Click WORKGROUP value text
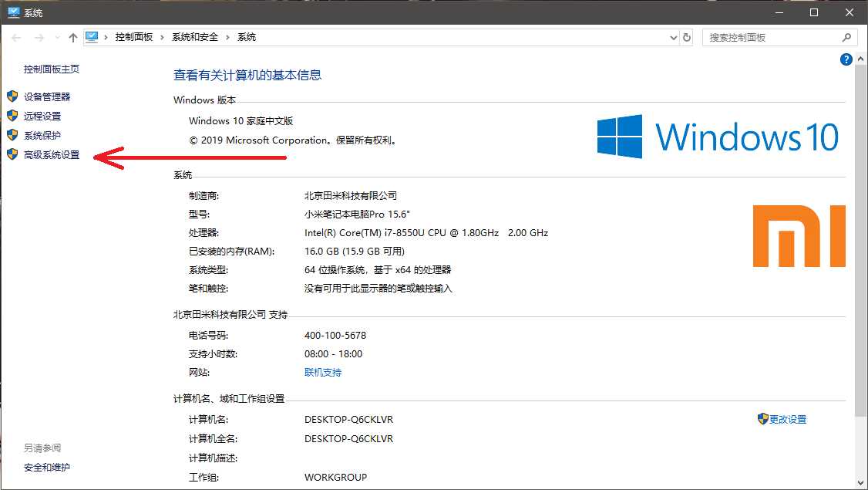 tap(335, 478)
